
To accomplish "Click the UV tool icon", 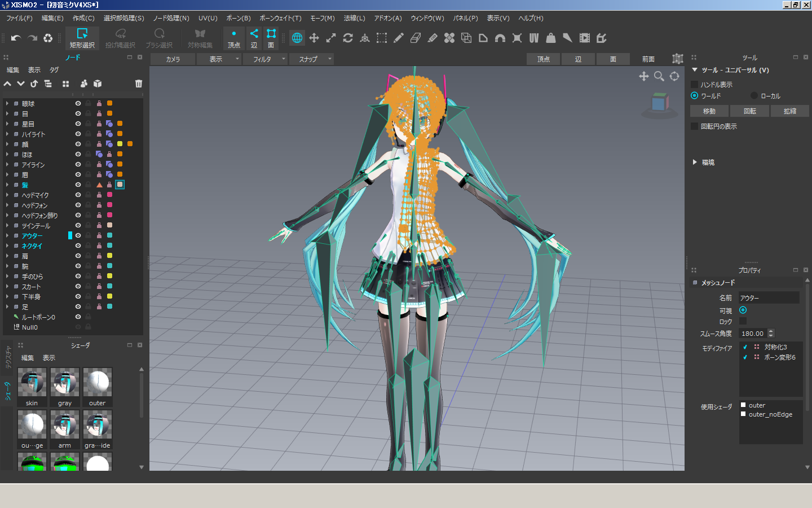I will pyautogui.click(x=534, y=38).
